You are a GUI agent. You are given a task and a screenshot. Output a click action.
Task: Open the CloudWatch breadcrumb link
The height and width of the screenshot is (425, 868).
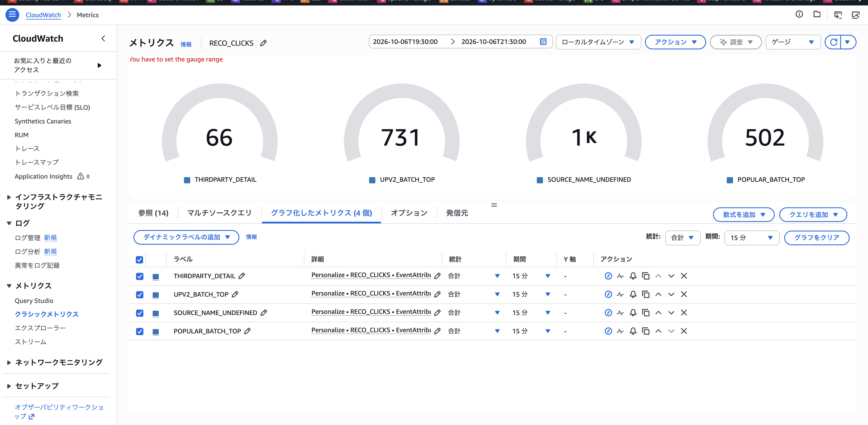43,15
